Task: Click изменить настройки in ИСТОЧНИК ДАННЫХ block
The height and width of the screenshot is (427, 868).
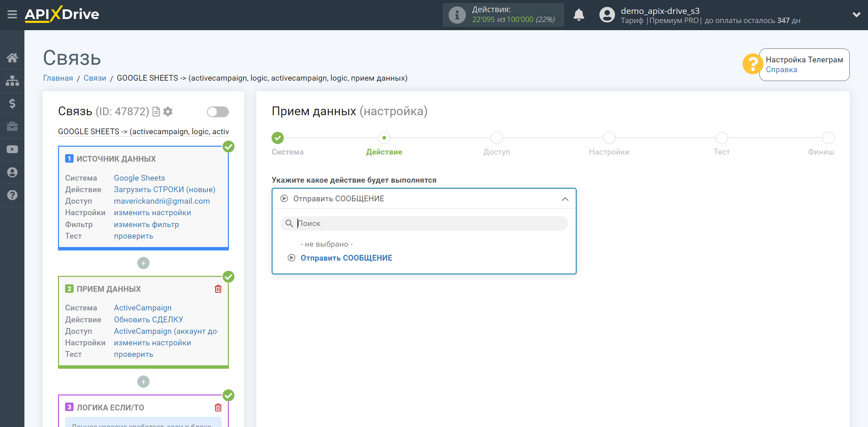Action: 153,212
